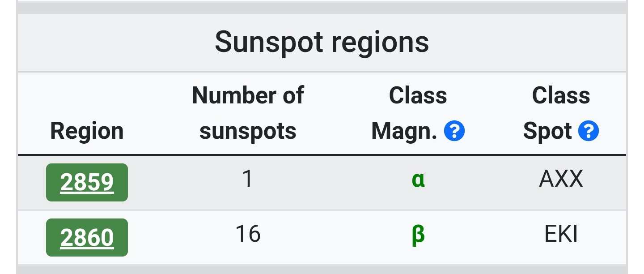Select the beta magnetic class of region 2860

click(418, 235)
